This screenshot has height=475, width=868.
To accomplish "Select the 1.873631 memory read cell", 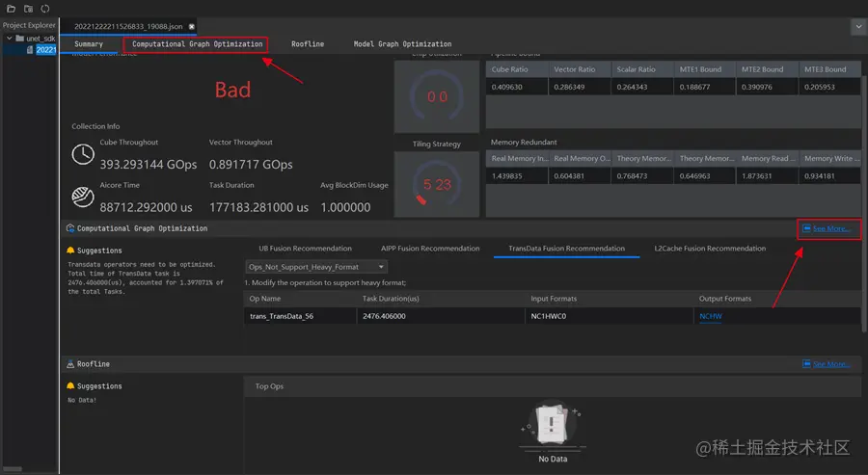I will [768, 176].
